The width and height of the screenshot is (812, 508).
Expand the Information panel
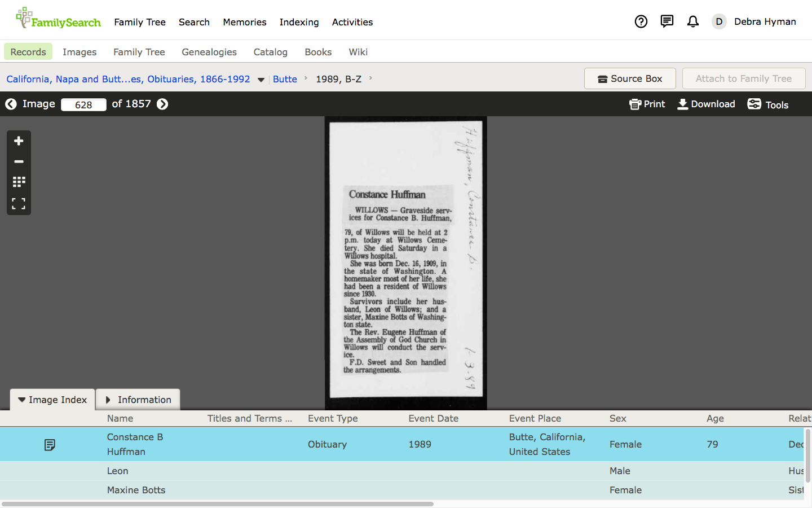click(x=138, y=400)
